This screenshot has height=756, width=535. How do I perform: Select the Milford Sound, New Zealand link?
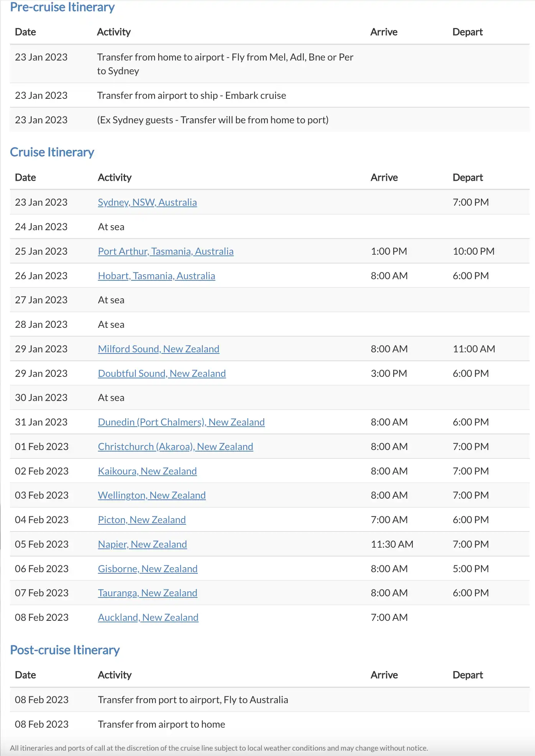[158, 349]
